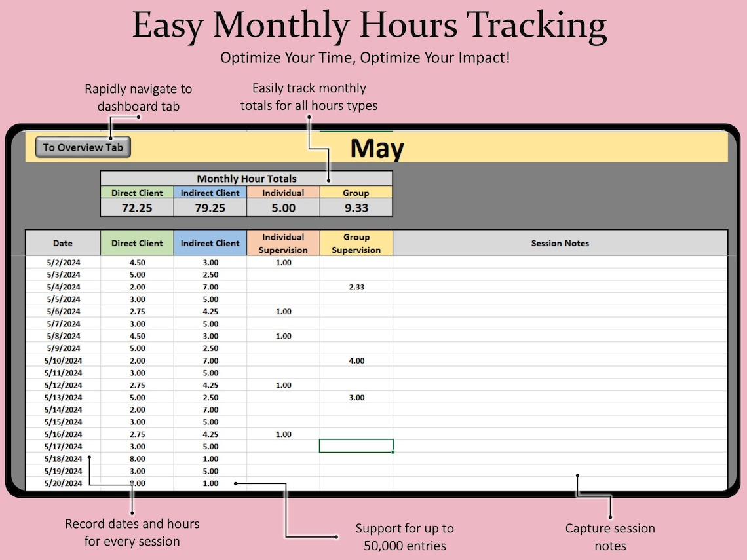Select the Direct Client total of 72.25

[136, 207]
